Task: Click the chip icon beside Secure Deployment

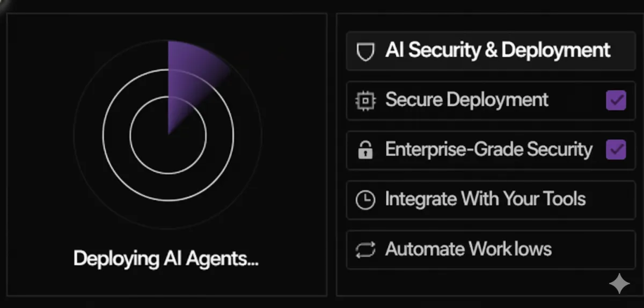Action: tap(365, 101)
